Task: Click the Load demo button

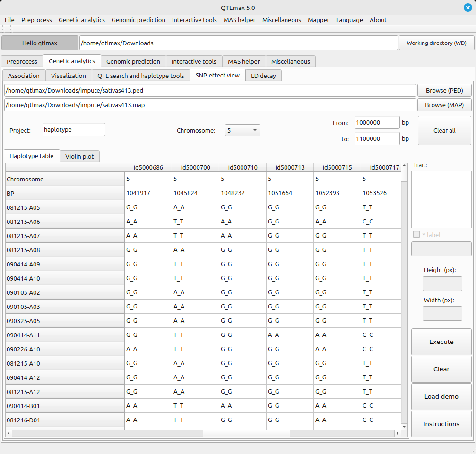Action: tap(441, 396)
